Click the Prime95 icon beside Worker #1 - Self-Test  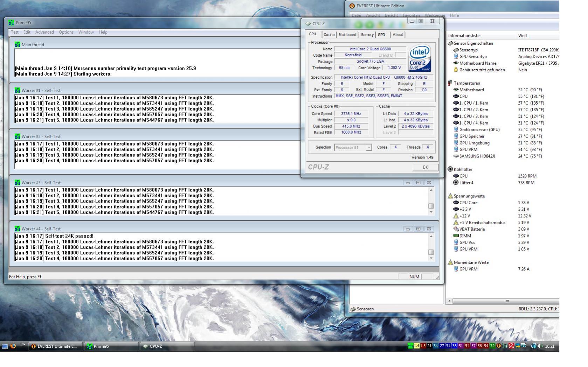tap(18, 90)
